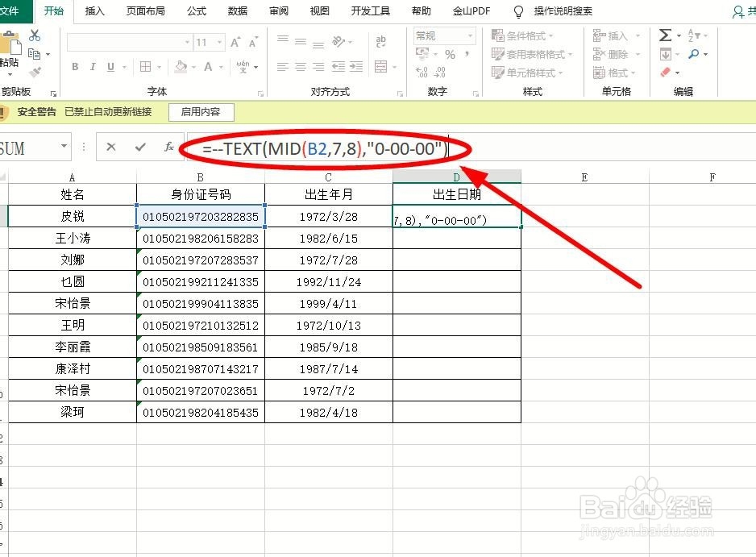Click the Format Painter brush icon

35,73
